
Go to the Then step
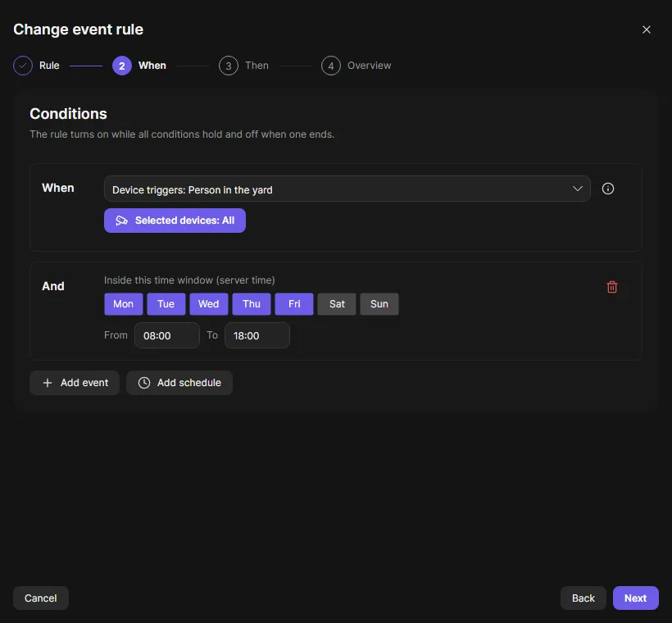[244, 66]
